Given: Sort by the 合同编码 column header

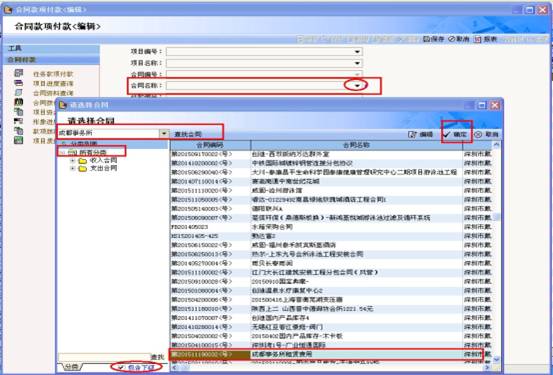Looking at the screenshot, I should [x=210, y=145].
